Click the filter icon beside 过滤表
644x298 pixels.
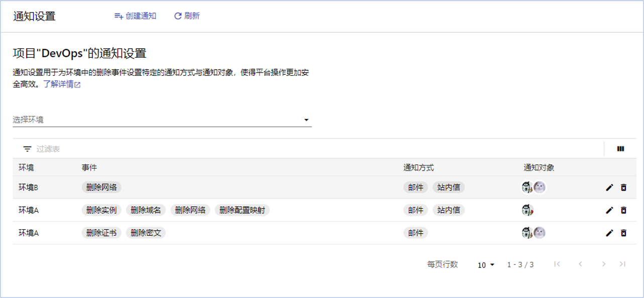pyautogui.click(x=28, y=149)
